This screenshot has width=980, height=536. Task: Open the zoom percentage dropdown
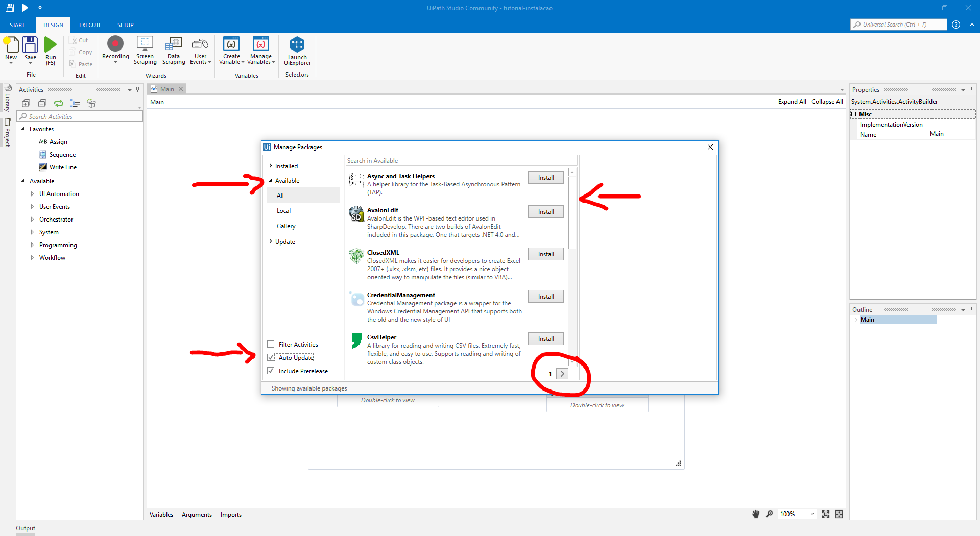click(812, 514)
